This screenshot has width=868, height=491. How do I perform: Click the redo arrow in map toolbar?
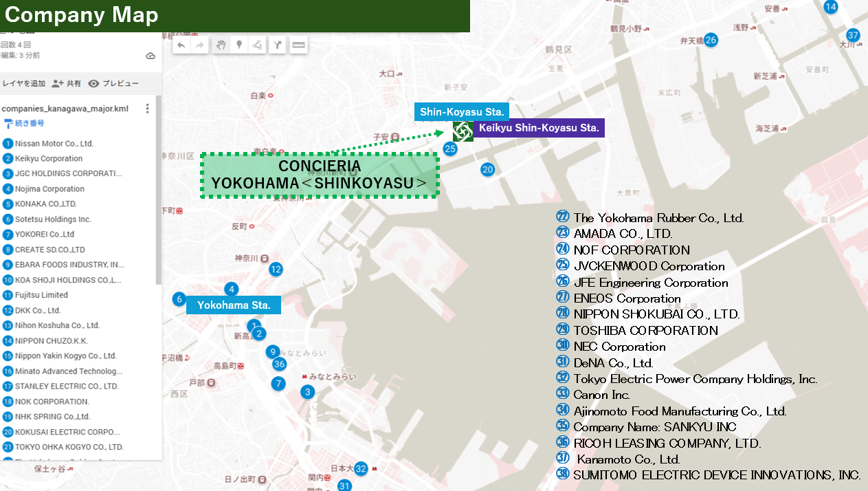[x=200, y=45]
